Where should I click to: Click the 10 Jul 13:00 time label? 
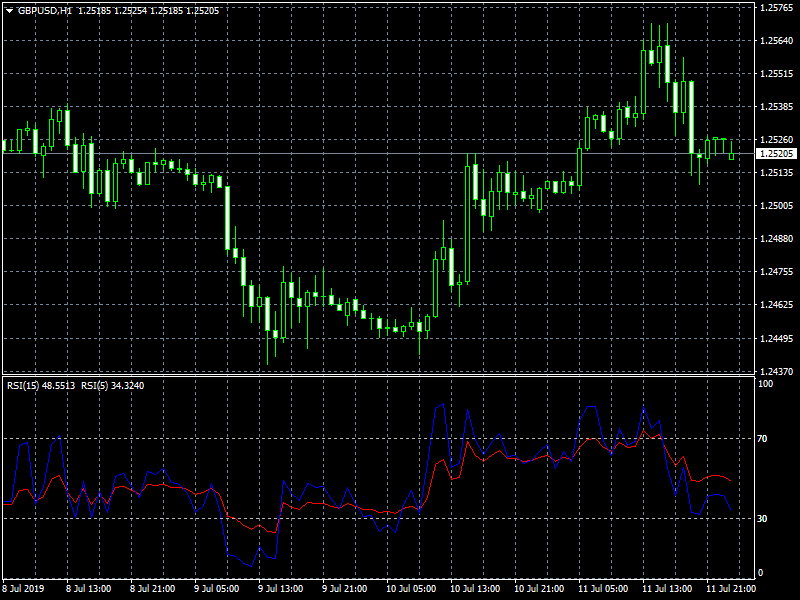coord(475,589)
